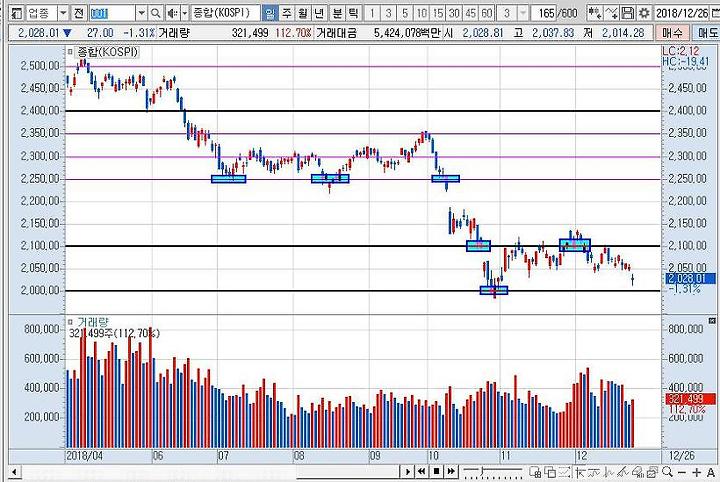Select the 일 (daily) chart period

pos(270,13)
